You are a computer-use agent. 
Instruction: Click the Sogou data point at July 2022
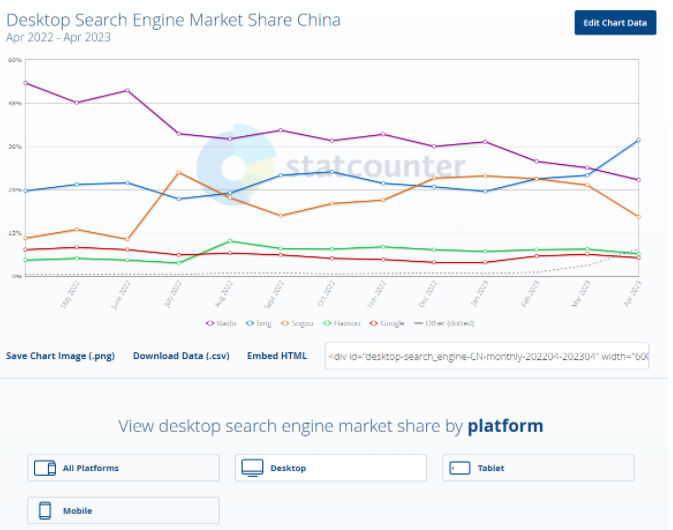[x=180, y=173]
